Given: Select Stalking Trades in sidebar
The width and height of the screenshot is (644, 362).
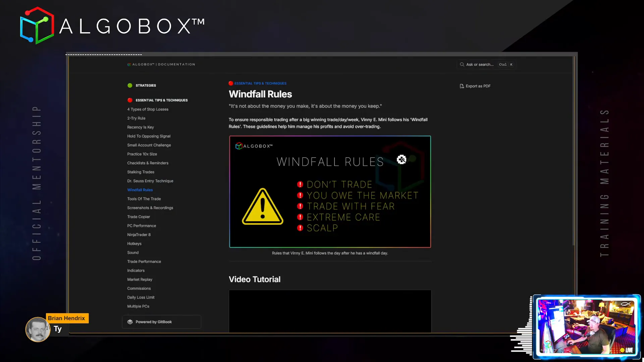Looking at the screenshot, I should coord(141,172).
